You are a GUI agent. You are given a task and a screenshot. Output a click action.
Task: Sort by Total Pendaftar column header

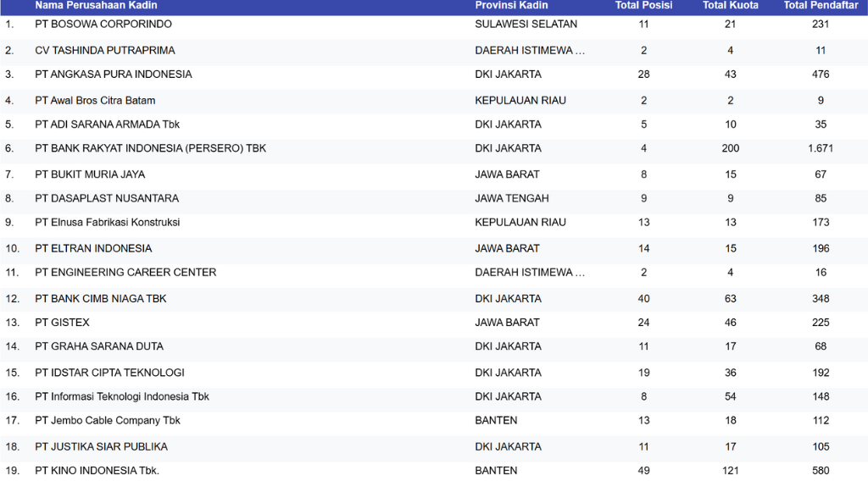(820, 5)
